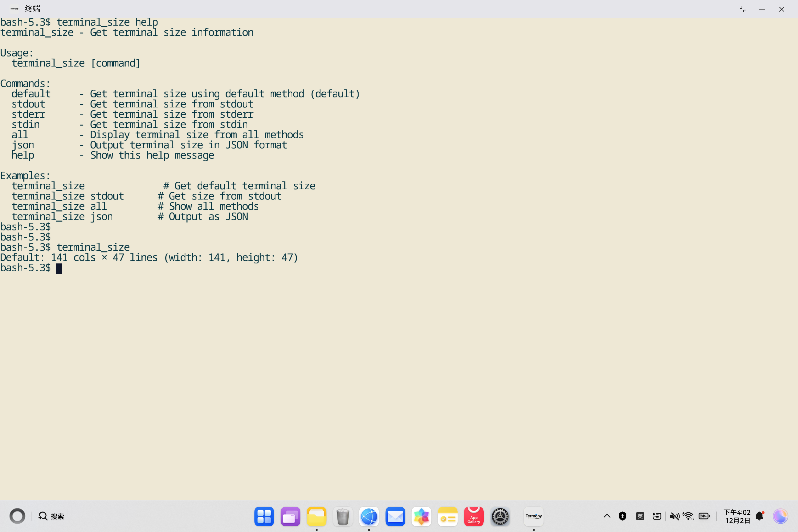Image resolution: width=798 pixels, height=532 pixels.
Task: Toggle the muted volume speaker icon
Action: (674, 516)
